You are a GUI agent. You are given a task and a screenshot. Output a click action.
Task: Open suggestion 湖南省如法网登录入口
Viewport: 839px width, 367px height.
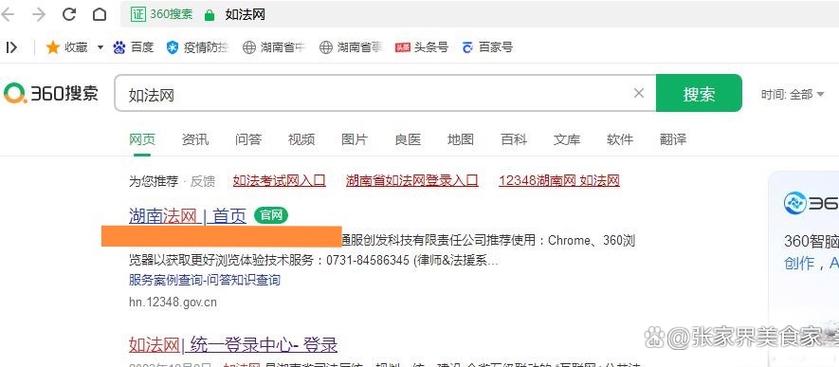point(412,181)
